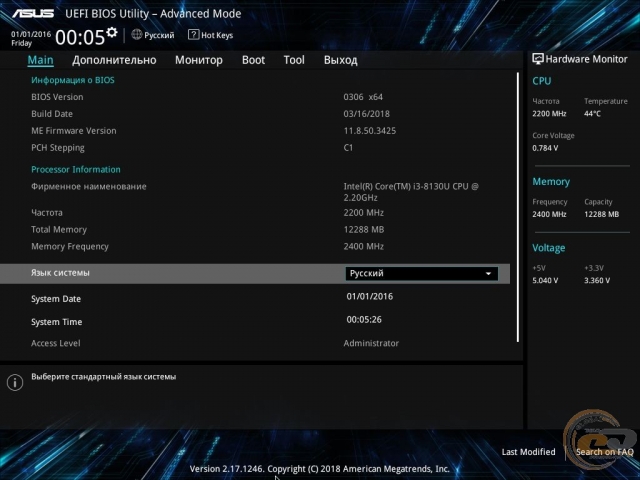Select the System Date value 01/01/2016

370,296
